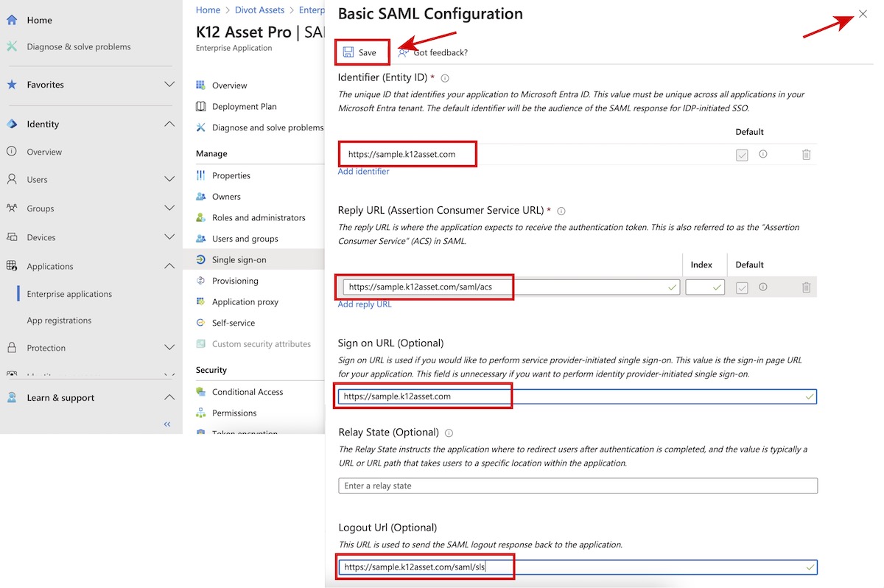Click the reply URL Index field
This screenshot has width=884, height=588.
click(704, 287)
